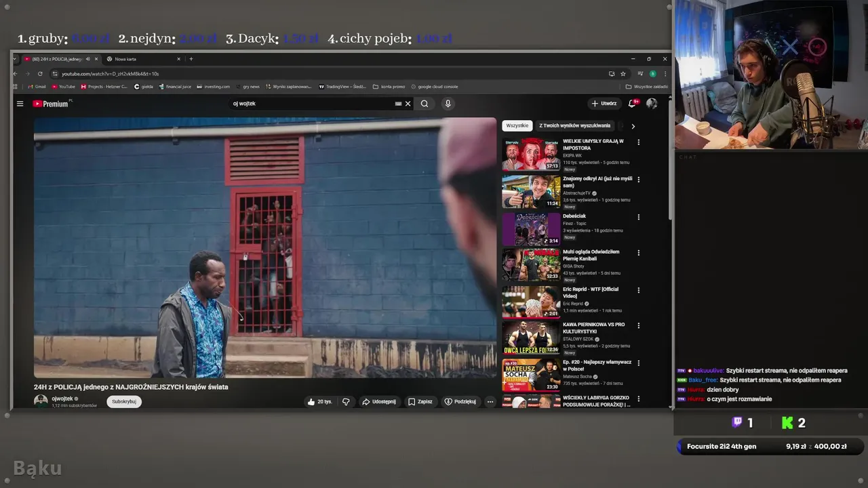Image resolution: width=868 pixels, height=488 pixels.
Task: Mute the tab via speaker icon
Action: tap(87, 59)
